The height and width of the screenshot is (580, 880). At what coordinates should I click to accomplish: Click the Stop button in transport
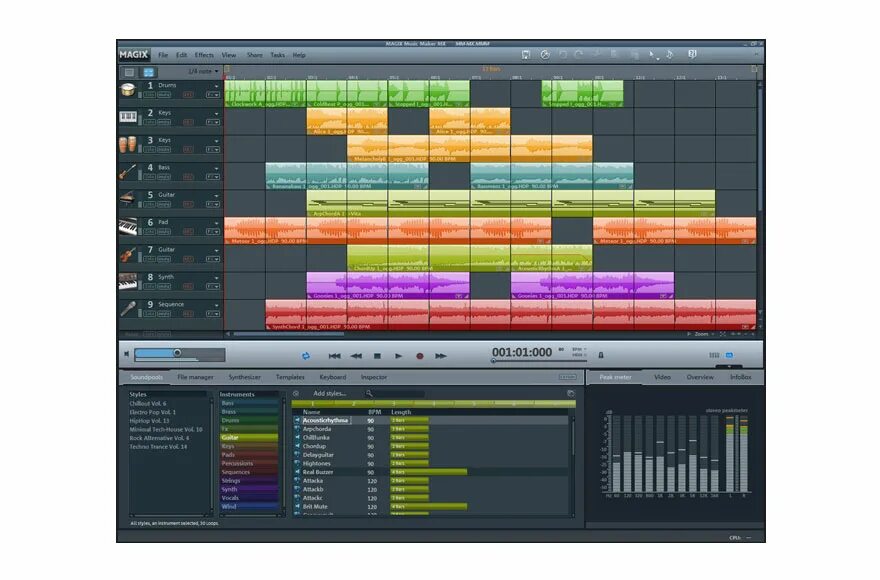377,356
